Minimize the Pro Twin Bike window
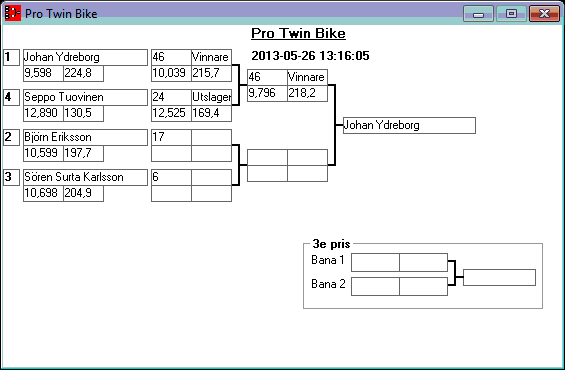565x370 pixels. 478,14
